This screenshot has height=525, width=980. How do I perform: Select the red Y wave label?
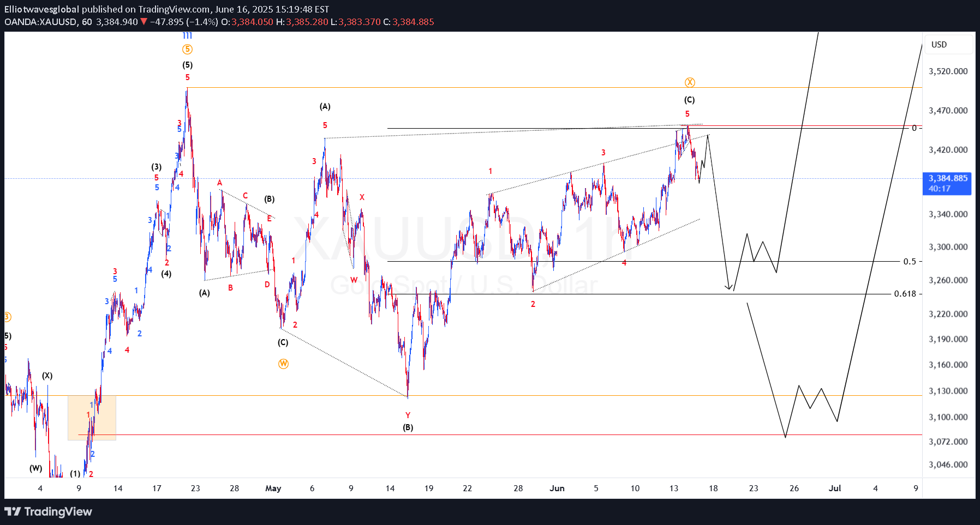point(408,415)
